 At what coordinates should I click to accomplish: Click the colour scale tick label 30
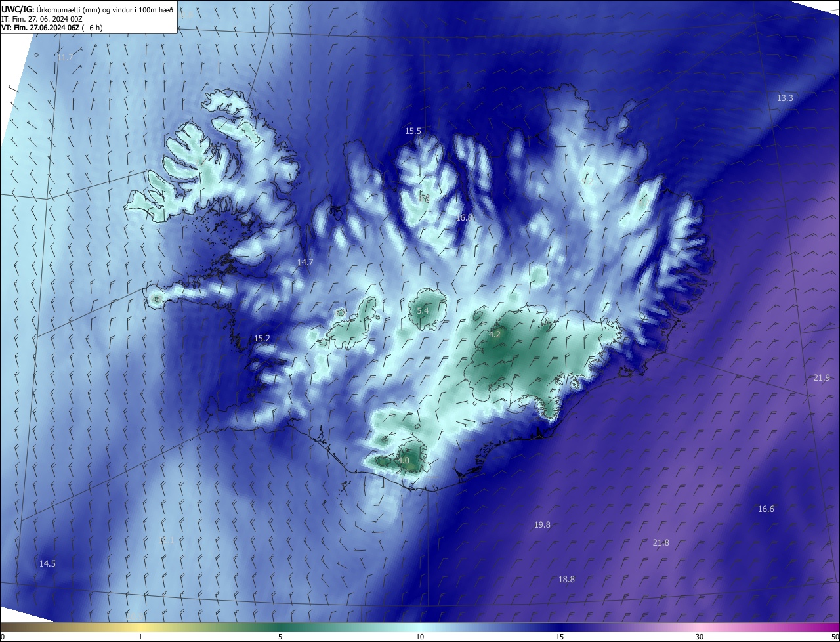pyautogui.click(x=700, y=637)
